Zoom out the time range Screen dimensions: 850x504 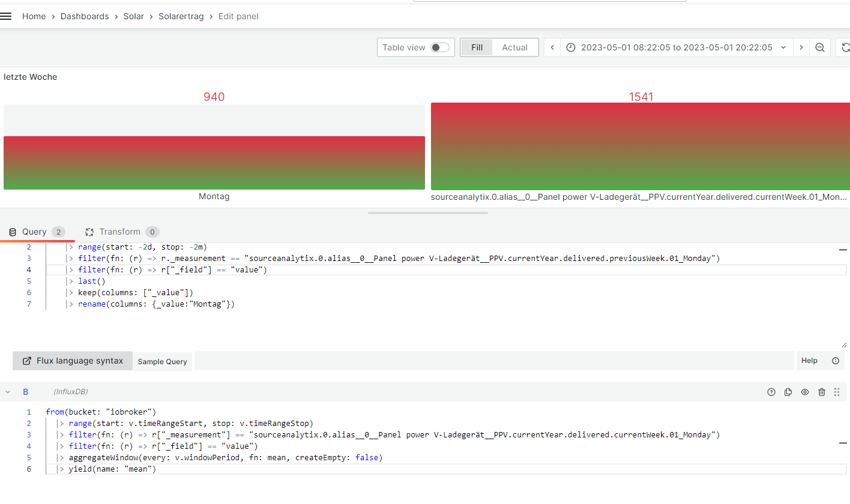(820, 47)
